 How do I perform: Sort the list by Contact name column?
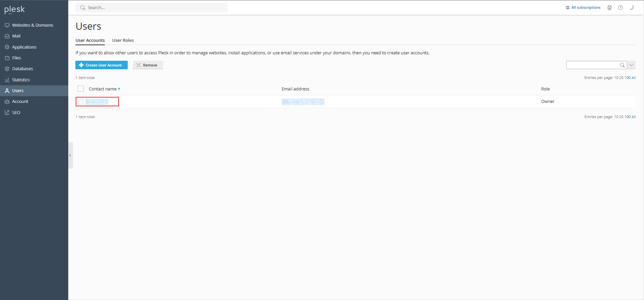click(103, 89)
